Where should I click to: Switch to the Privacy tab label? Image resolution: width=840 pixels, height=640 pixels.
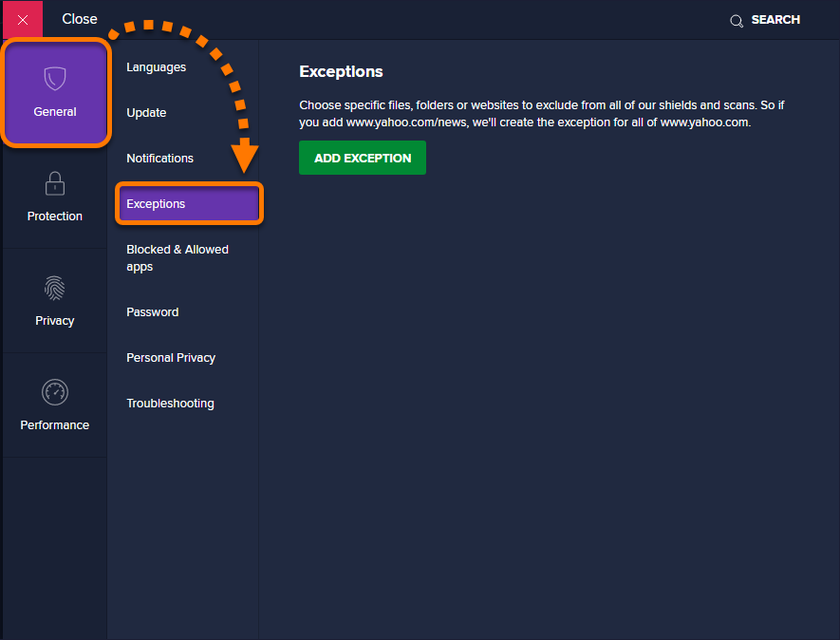[x=55, y=321]
